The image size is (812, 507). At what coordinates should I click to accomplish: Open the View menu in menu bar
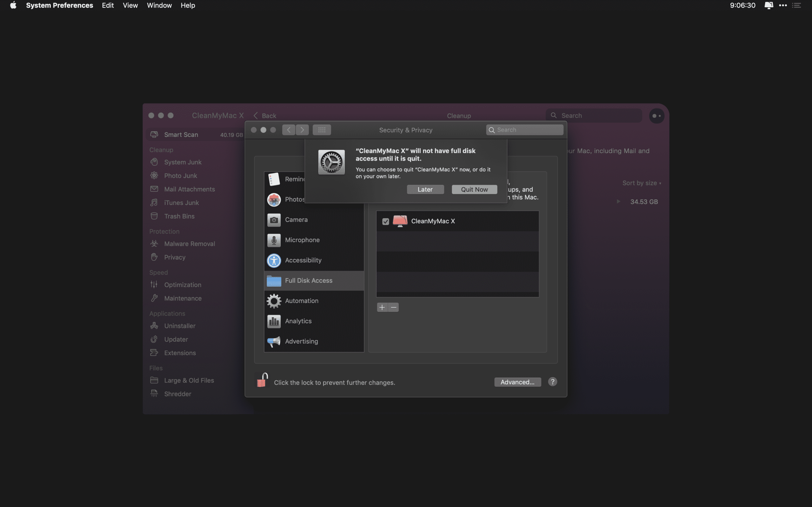[130, 6]
